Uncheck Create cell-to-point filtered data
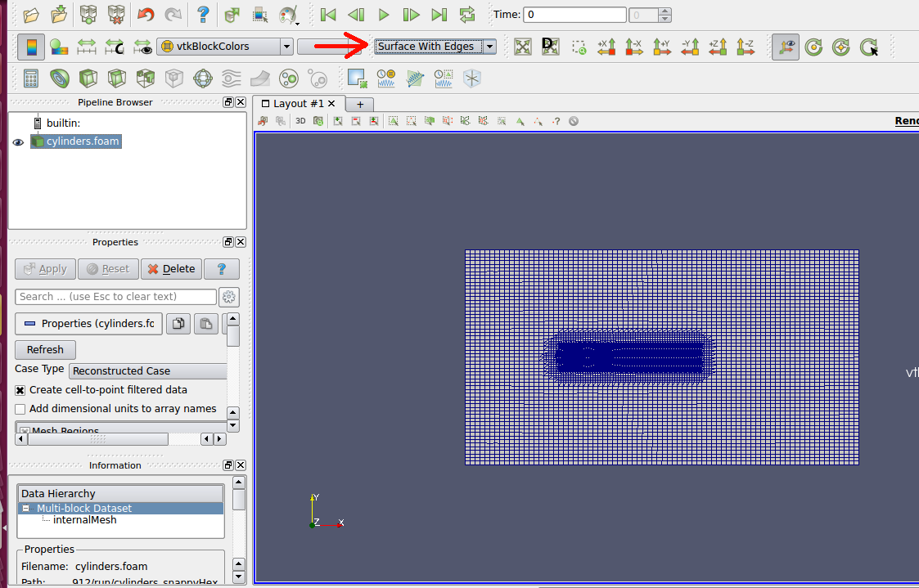Viewport: 919px width, 588px height. pos(20,390)
